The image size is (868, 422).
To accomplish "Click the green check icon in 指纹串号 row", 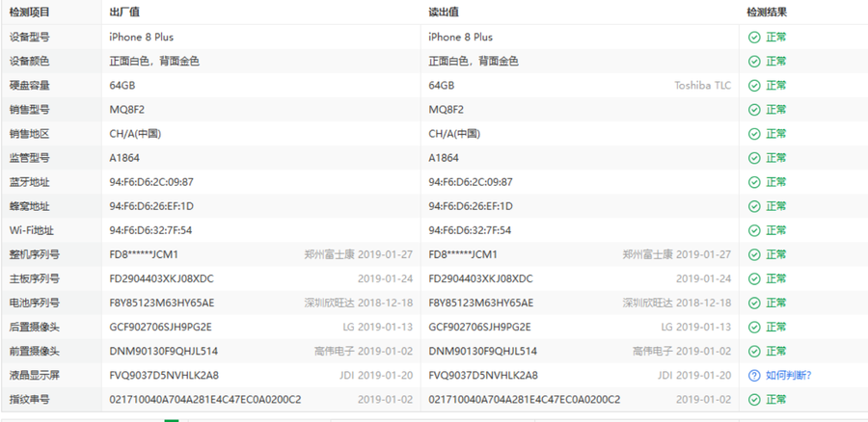I will click(754, 399).
